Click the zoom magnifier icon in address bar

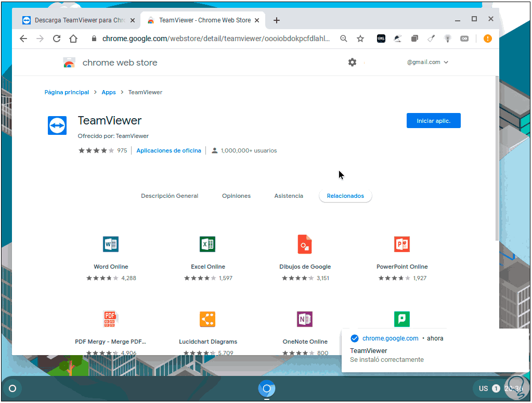click(344, 39)
